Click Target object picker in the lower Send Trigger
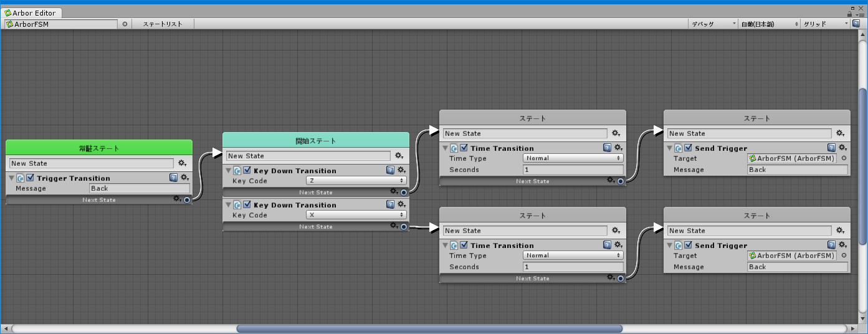 (844, 255)
